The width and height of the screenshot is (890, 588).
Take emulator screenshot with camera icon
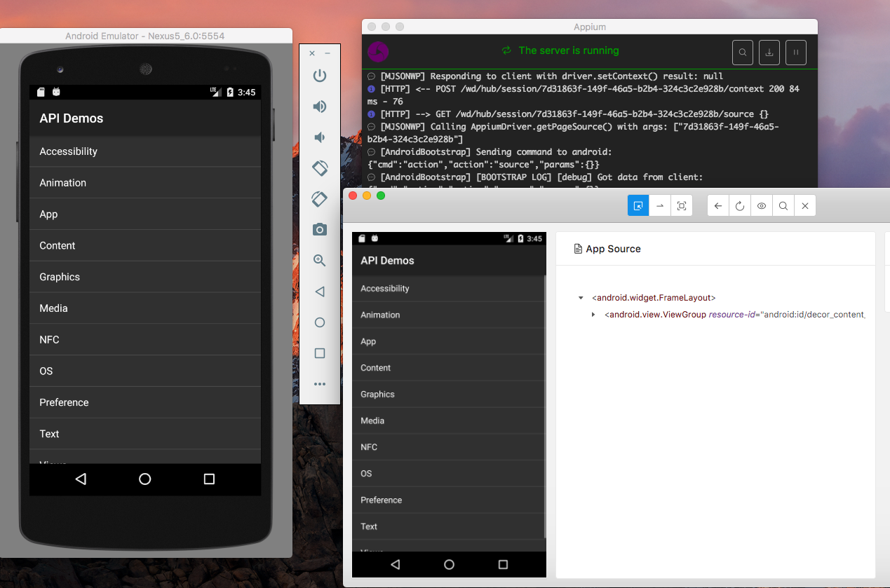320,230
